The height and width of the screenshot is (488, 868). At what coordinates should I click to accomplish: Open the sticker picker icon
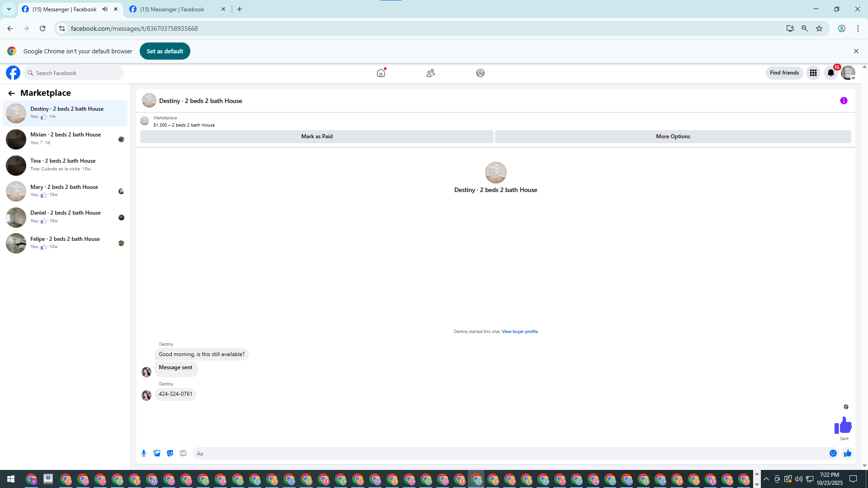(x=170, y=453)
